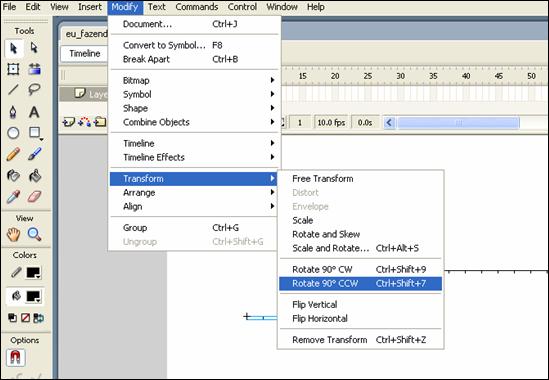Viewport: 549px width, 380px height.
Task: Click the Insert Layer icon
Action: pyautogui.click(x=68, y=122)
